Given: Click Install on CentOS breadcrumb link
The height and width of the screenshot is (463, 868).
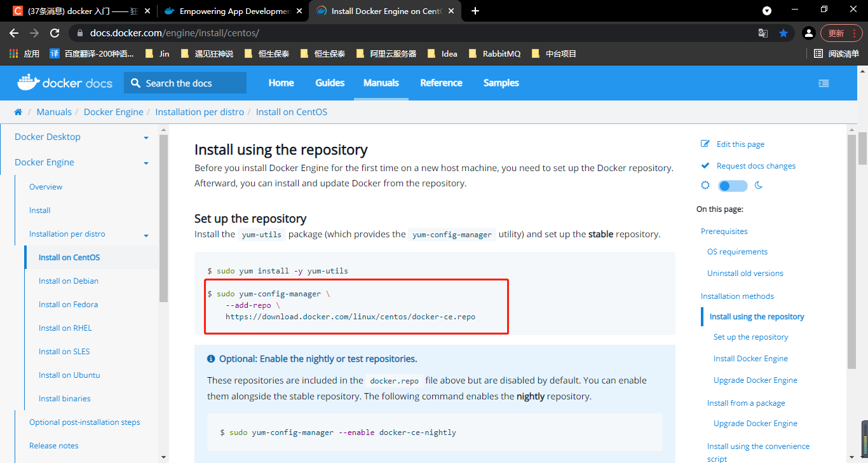Looking at the screenshot, I should 292,112.
